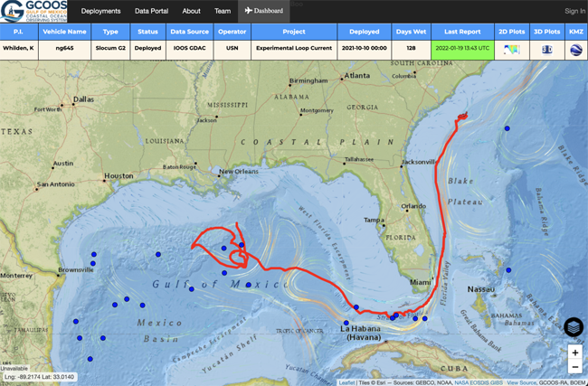Zoom out on the map
Image resolution: width=588 pixels, height=386 pixels.
coord(574,367)
